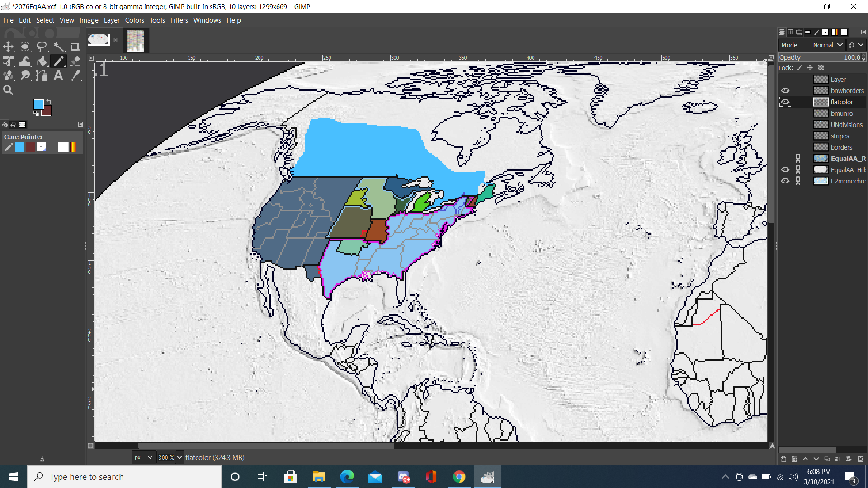The height and width of the screenshot is (488, 868).
Task: Toggle chain link on EqualAA_Hills layer
Action: pyautogui.click(x=798, y=170)
